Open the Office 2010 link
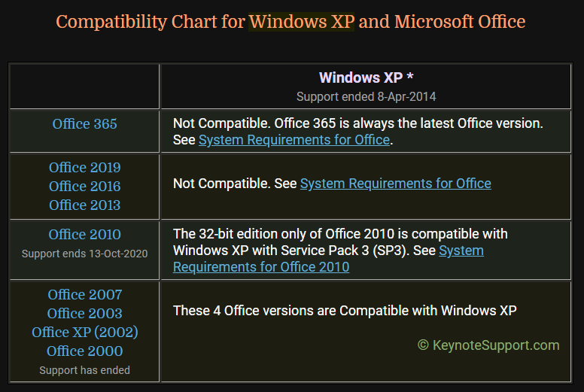Screen dimensions: 584x392 coord(84,235)
